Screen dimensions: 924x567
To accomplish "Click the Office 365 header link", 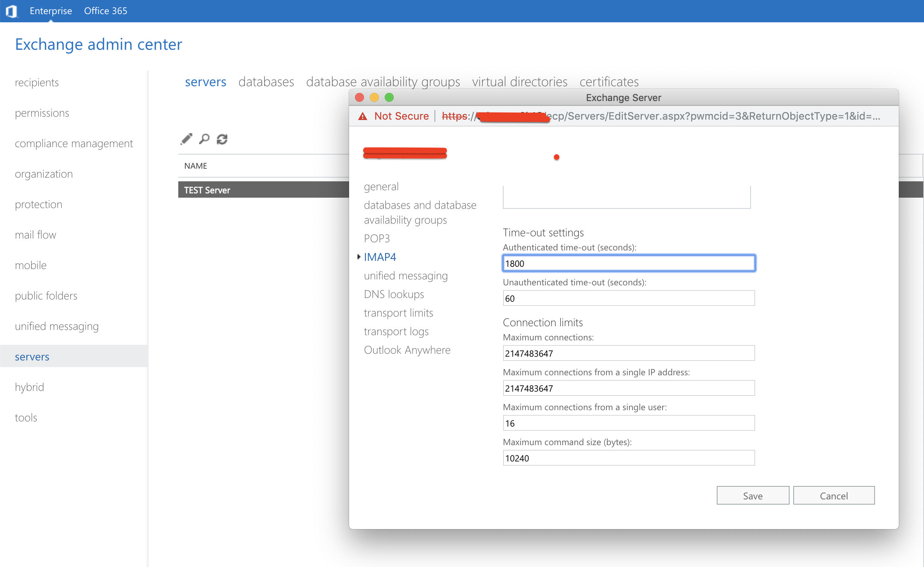I will pos(105,11).
